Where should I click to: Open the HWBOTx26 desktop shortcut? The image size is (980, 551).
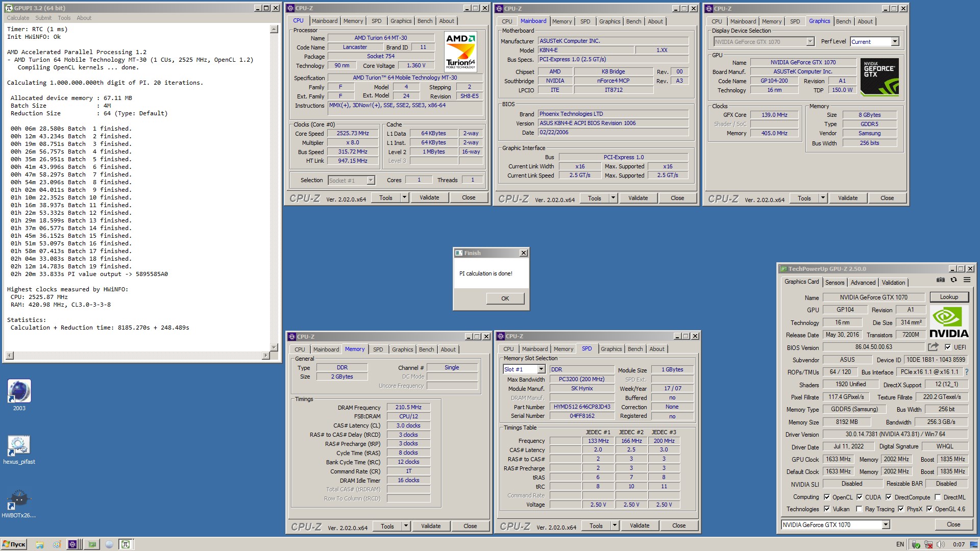click(19, 503)
